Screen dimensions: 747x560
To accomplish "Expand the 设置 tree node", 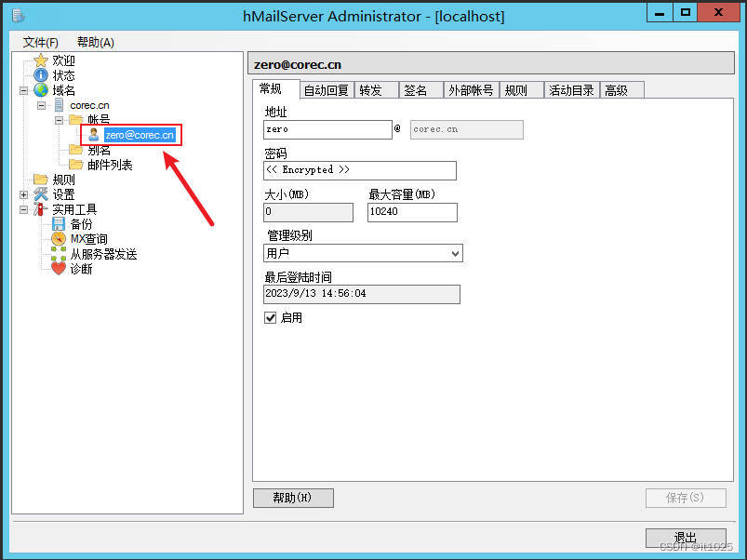I will click(23, 194).
